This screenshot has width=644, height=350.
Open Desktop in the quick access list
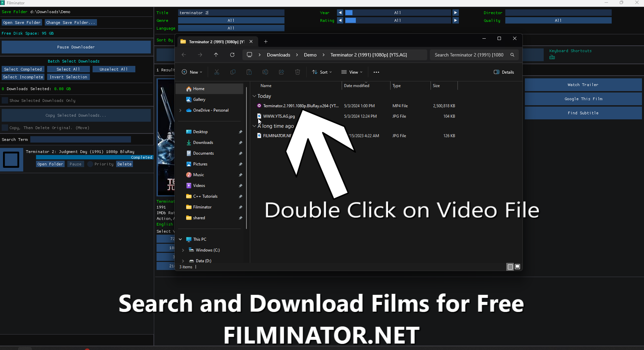[x=200, y=132]
